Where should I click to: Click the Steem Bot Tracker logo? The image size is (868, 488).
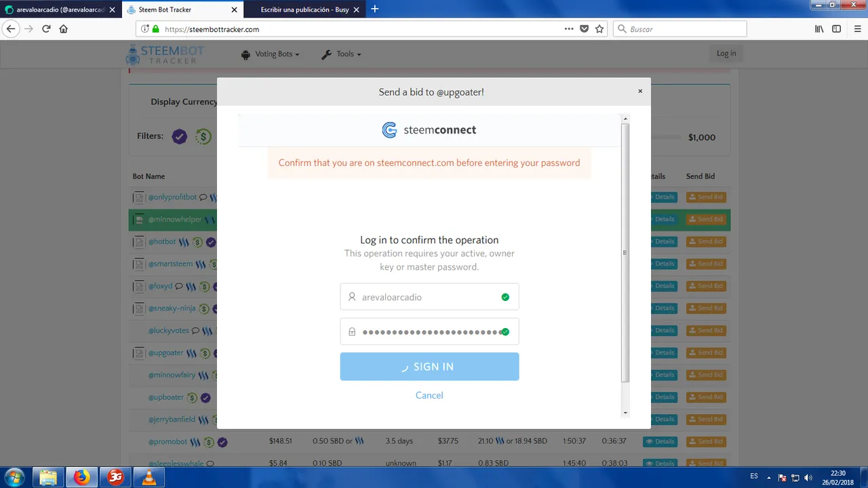(x=165, y=55)
